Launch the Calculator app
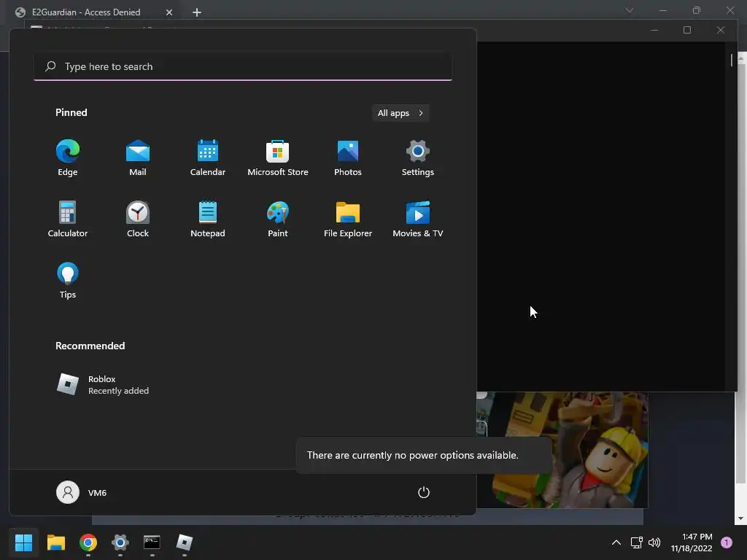The image size is (747, 560). 68,219
